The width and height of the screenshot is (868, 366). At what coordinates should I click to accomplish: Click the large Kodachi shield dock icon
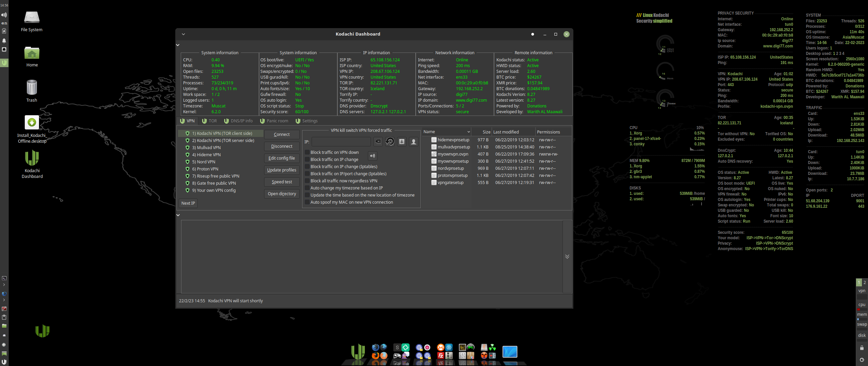358,351
